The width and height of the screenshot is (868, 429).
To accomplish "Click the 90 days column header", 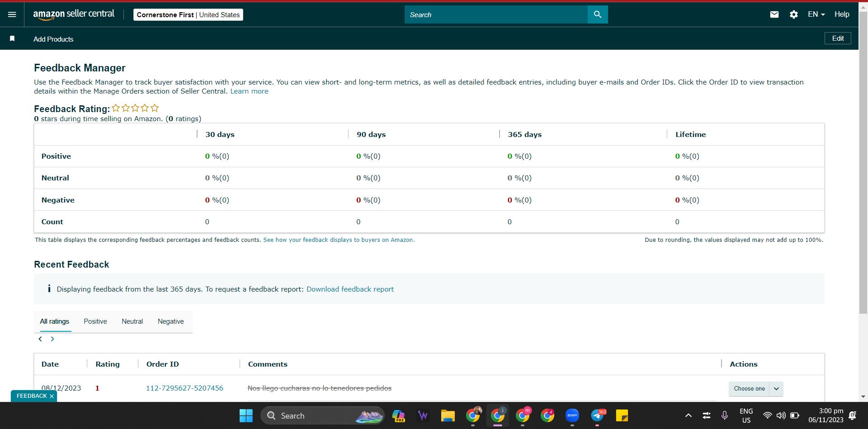I will (371, 135).
